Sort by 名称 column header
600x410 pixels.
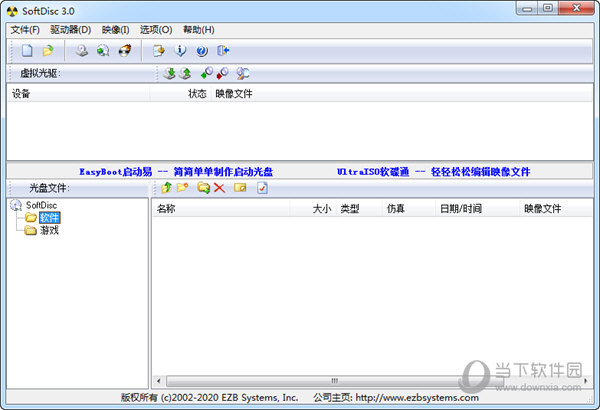pos(221,209)
